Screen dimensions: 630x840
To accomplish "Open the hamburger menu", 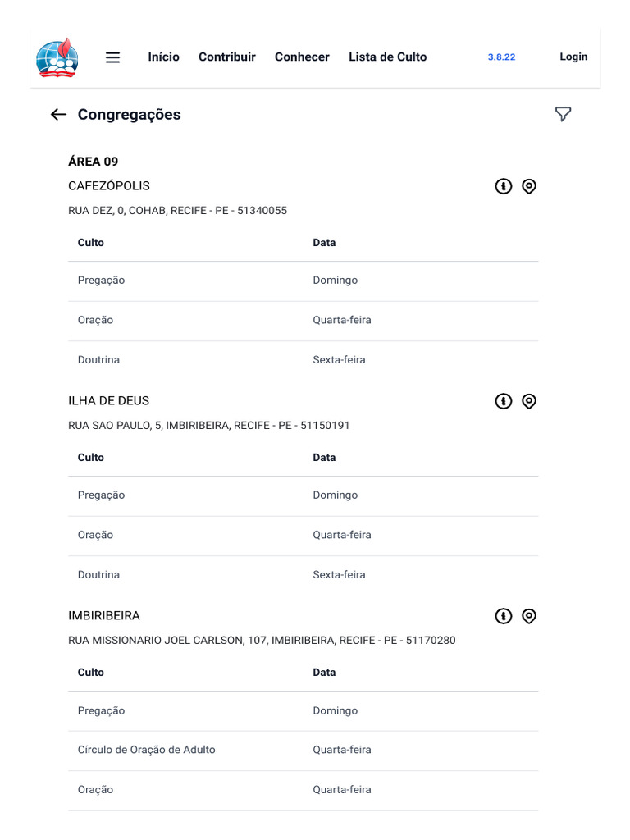I will pyautogui.click(x=113, y=57).
